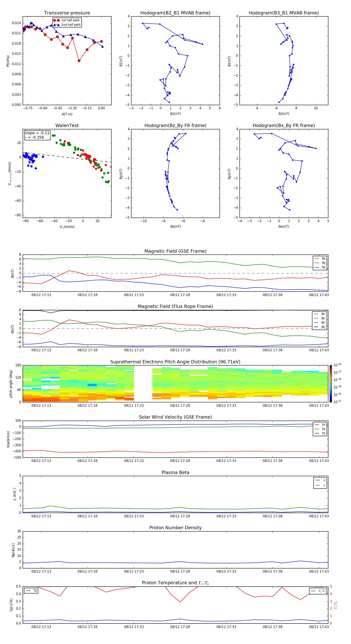This screenshot has height=644, width=351.
Task: Click the "r = -0.358" correlation text
Action: pos(35,137)
